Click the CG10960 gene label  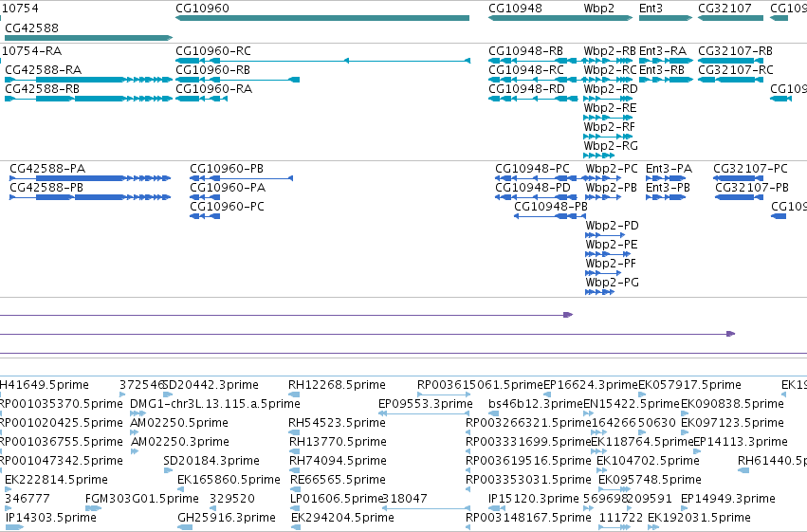pos(202,9)
